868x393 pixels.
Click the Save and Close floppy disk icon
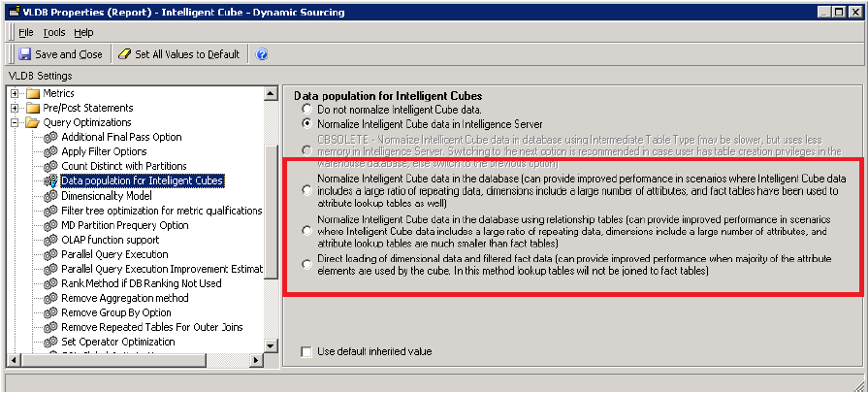point(25,54)
